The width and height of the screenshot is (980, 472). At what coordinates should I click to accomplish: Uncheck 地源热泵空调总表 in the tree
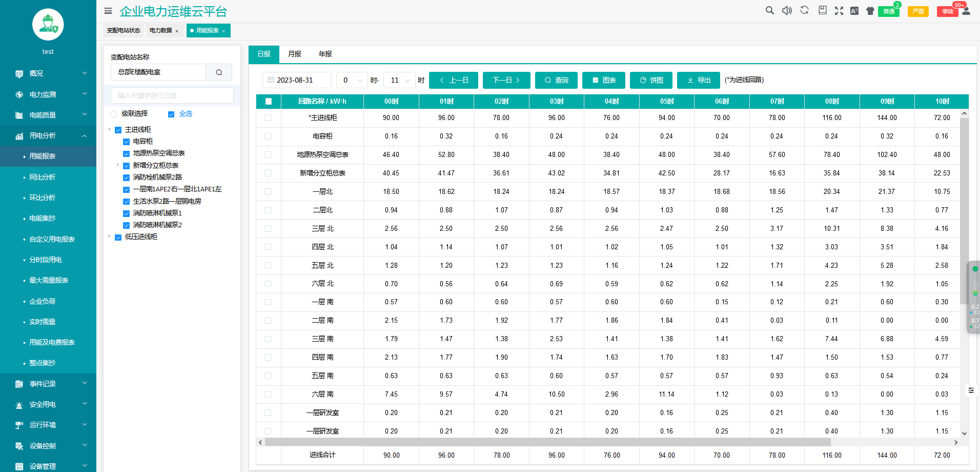126,153
